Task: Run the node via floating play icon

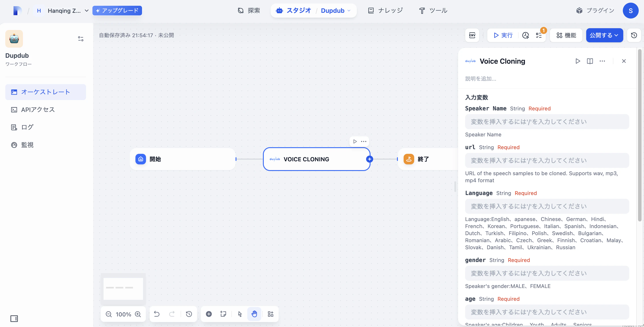Action: pos(355,141)
